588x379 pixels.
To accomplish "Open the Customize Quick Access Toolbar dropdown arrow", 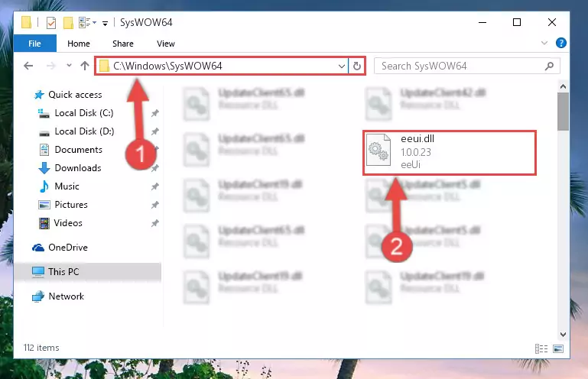I will (x=106, y=23).
